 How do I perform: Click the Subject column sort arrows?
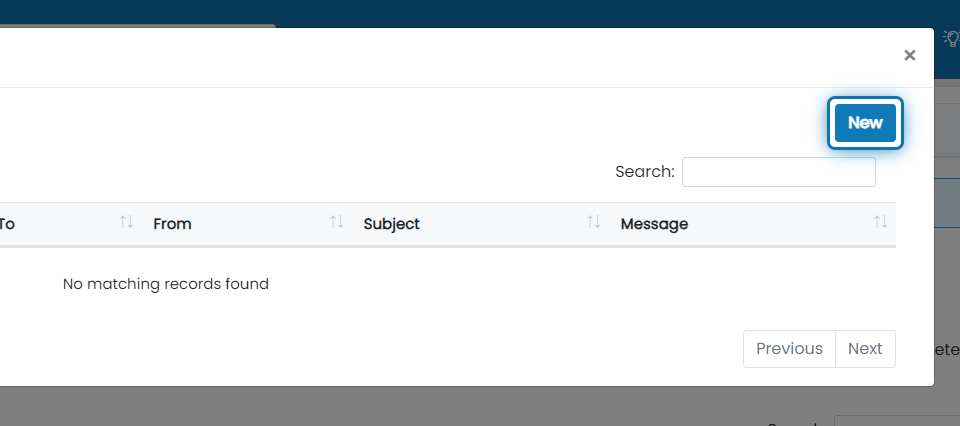click(x=593, y=222)
